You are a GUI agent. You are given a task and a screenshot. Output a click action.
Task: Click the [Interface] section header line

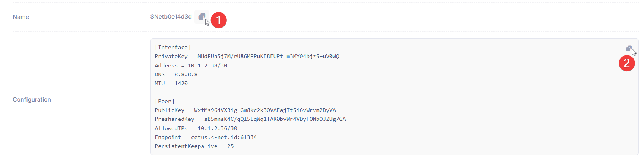coord(173,47)
